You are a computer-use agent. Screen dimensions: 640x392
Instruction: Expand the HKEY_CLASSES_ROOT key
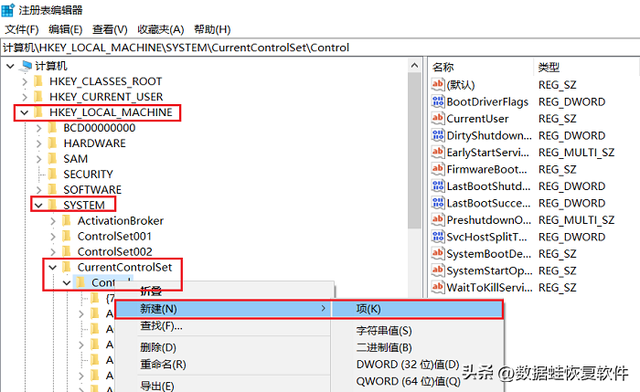point(24,81)
